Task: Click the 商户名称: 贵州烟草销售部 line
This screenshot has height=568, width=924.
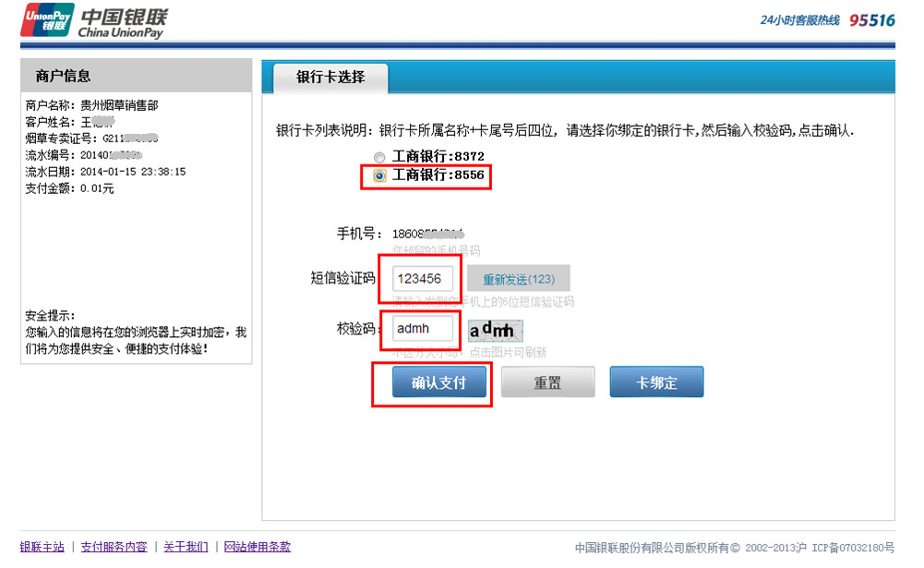Action: (x=92, y=105)
